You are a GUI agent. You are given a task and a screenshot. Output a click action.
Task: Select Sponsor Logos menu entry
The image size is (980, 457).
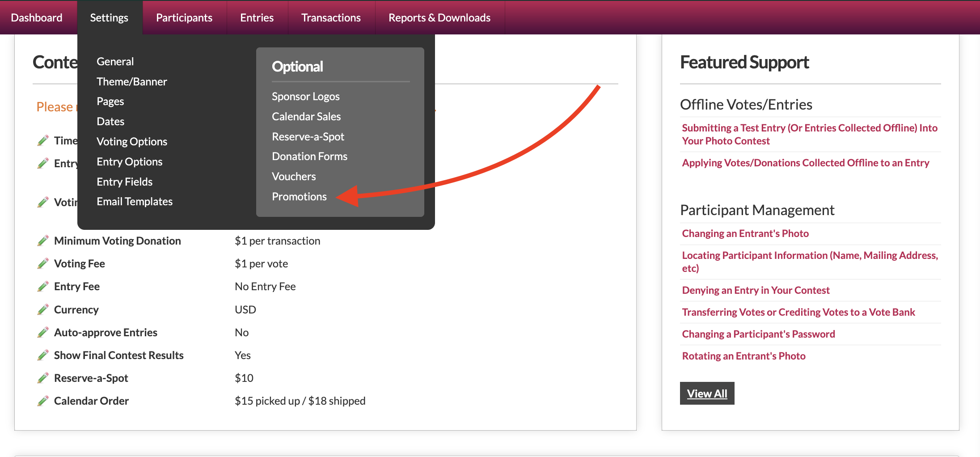306,97
